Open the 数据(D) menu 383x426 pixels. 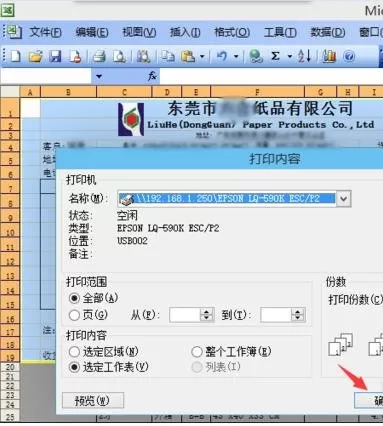point(328,32)
